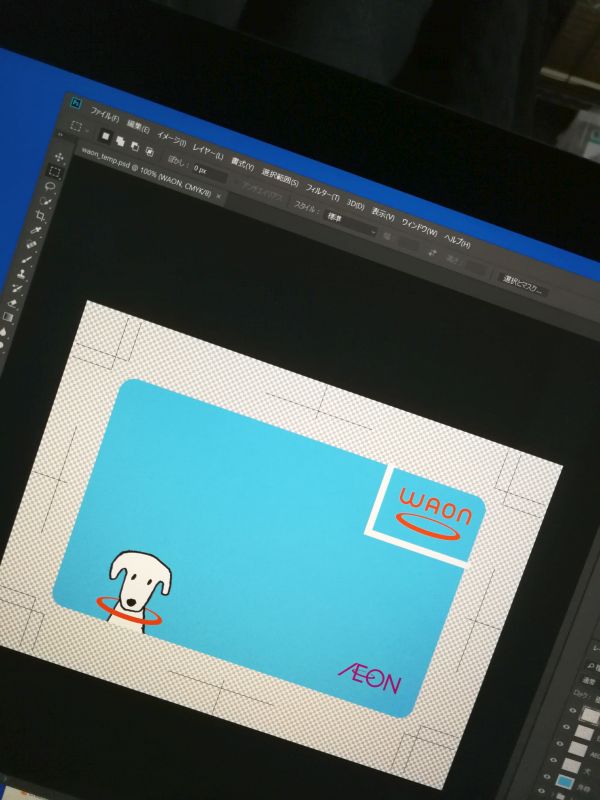Open the ウィンドウ(W) menu
The image size is (600, 800).
(419, 227)
